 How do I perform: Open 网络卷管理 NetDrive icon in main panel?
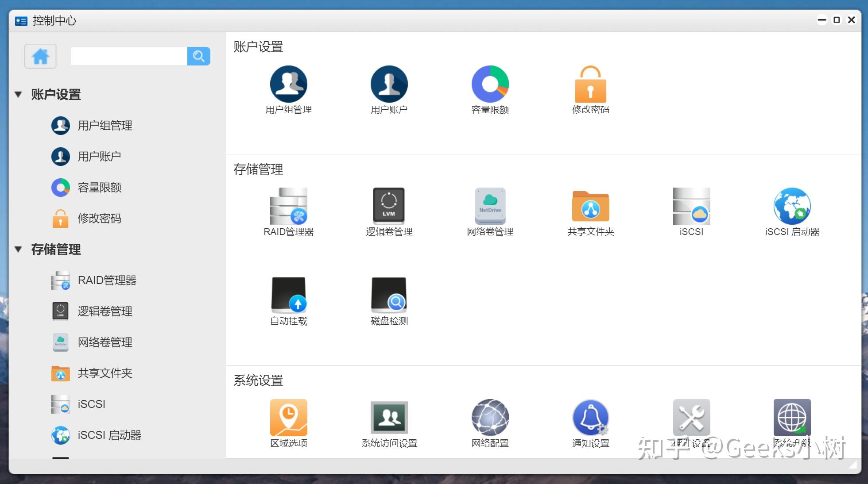click(490, 207)
